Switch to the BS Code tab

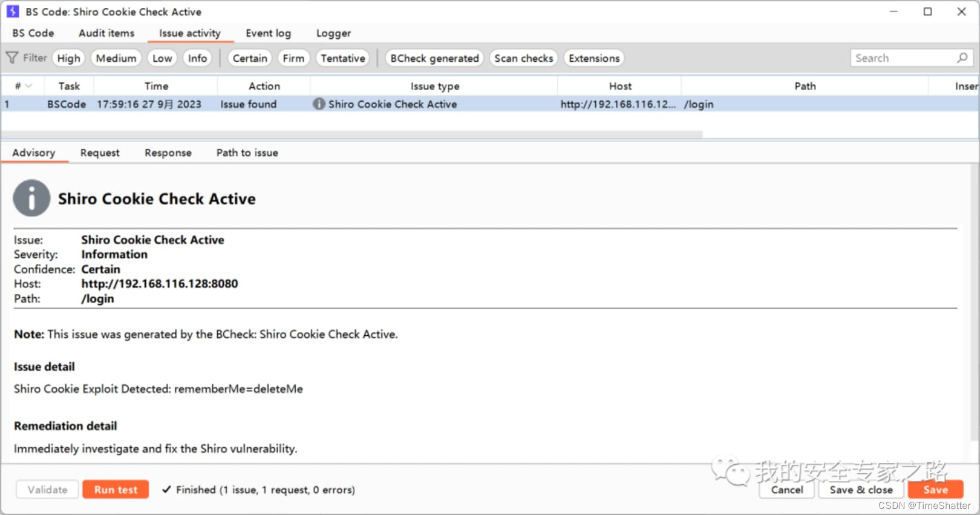click(x=33, y=33)
